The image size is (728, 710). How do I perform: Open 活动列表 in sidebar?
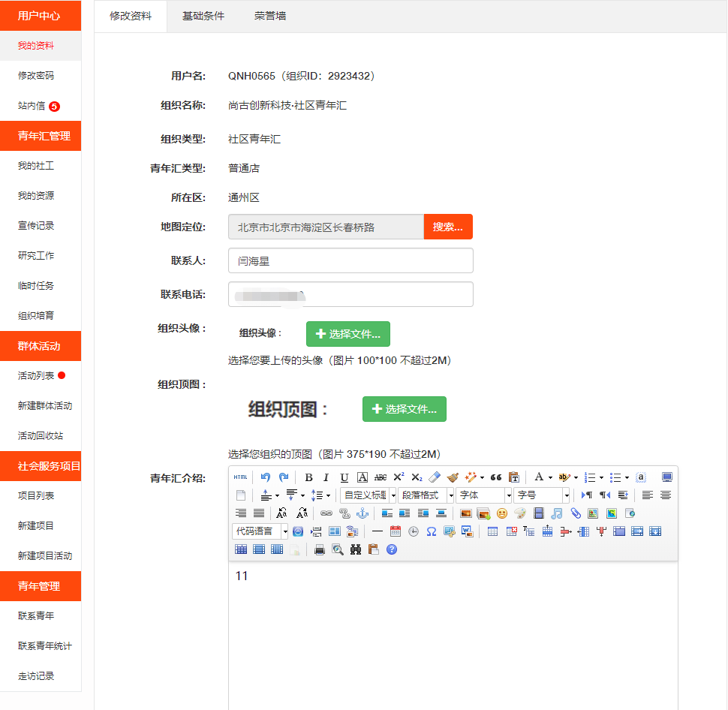pos(36,375)
